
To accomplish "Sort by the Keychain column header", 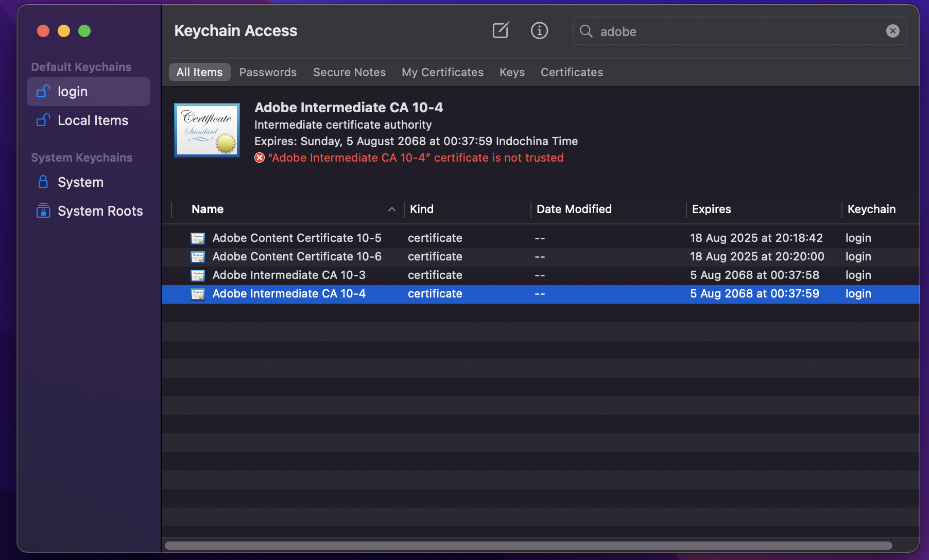I will 871,209.
